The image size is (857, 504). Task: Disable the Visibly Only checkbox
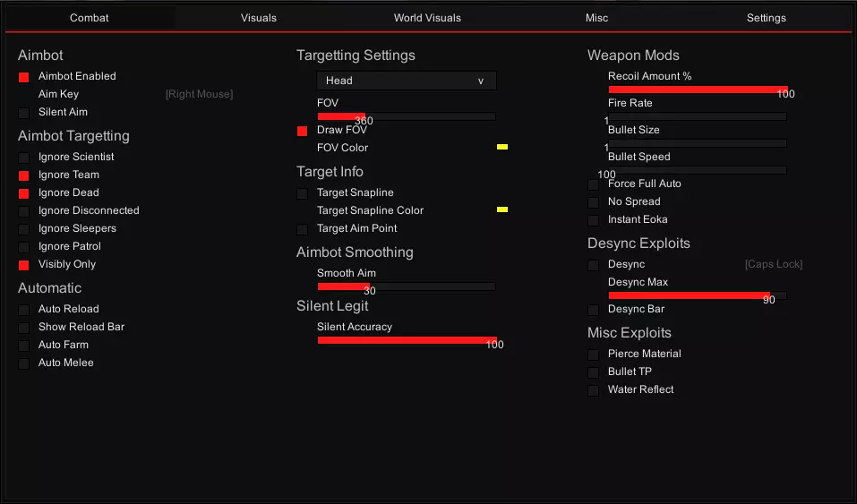pos(24,265)
